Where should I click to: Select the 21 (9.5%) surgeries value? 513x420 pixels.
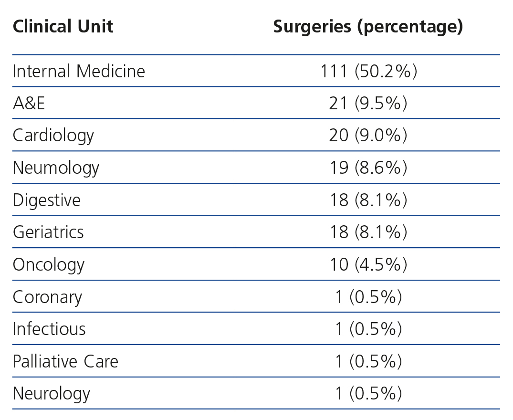368,103
